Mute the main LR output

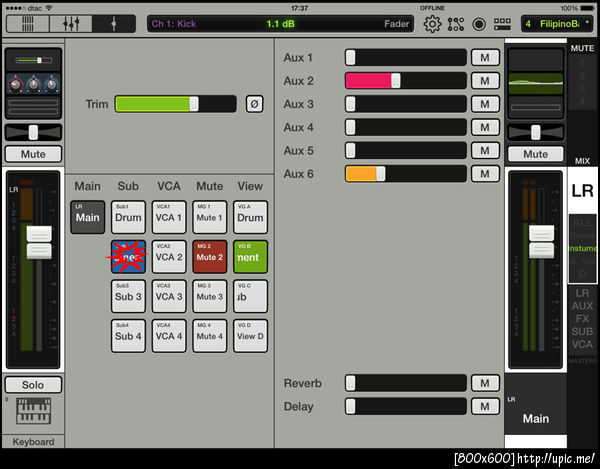tap(535, 154)
